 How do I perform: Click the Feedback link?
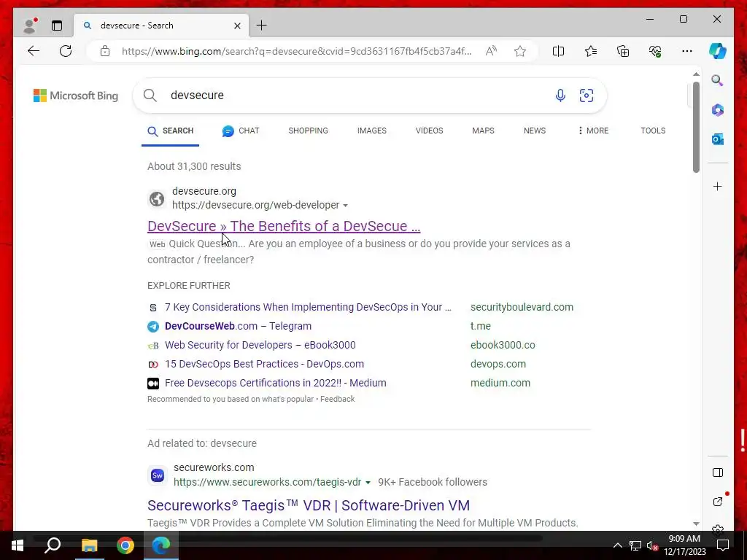tap(337, 399)
